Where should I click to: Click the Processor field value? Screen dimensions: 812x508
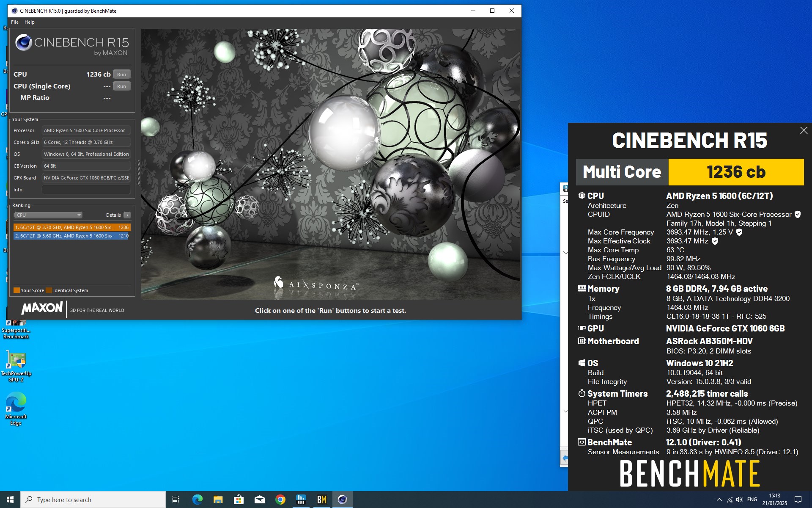pyautogui.click(x=86, y=130)
